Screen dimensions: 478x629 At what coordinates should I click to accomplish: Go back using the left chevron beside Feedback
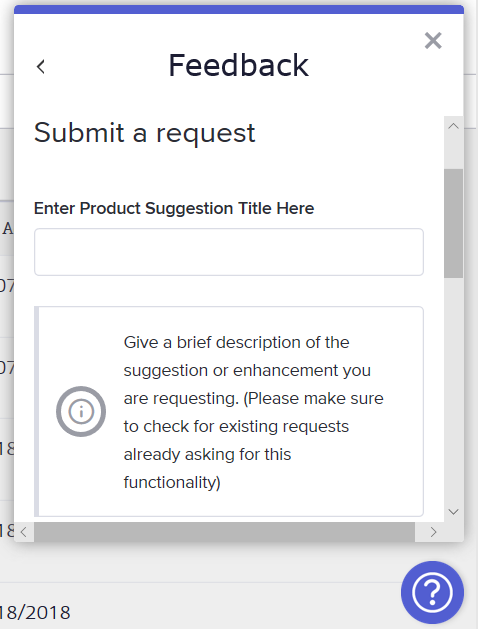[41, 67]
